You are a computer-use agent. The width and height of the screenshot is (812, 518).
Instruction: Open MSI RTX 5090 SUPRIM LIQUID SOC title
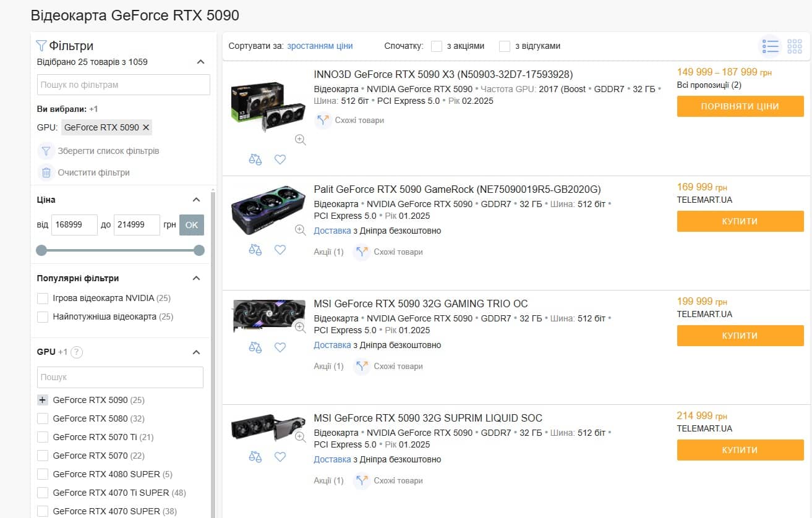[x=428, y=418]
